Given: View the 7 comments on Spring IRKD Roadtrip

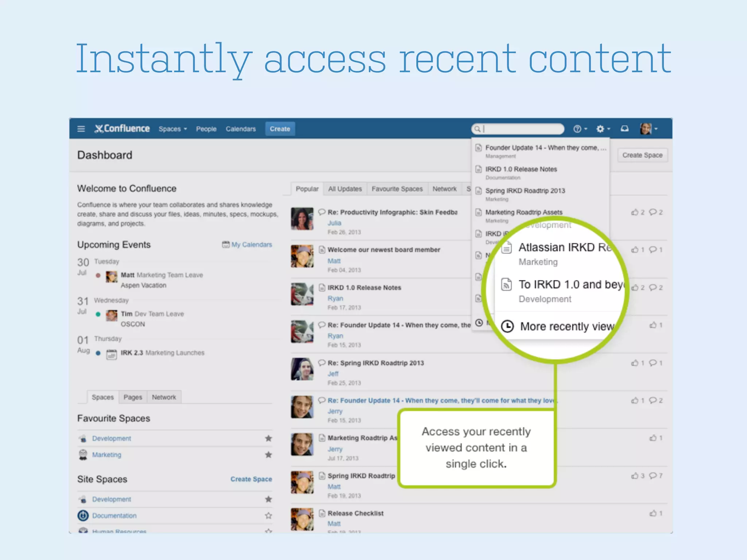Looking at the screenshot, I should point(655,476).
